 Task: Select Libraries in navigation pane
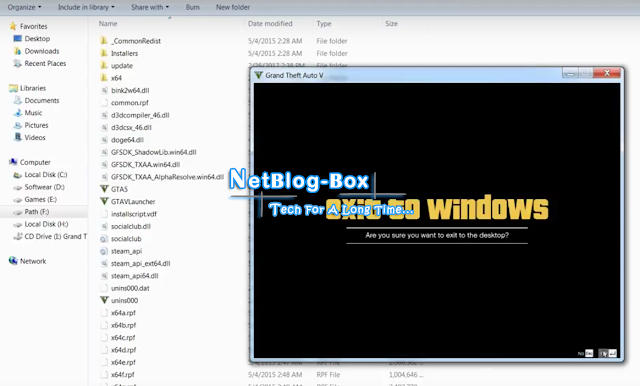click(33, 88)
